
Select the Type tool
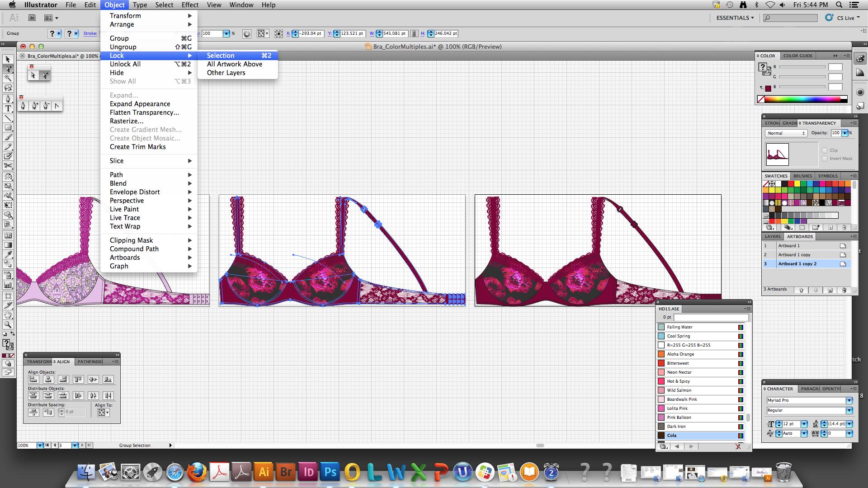(8, 108)
